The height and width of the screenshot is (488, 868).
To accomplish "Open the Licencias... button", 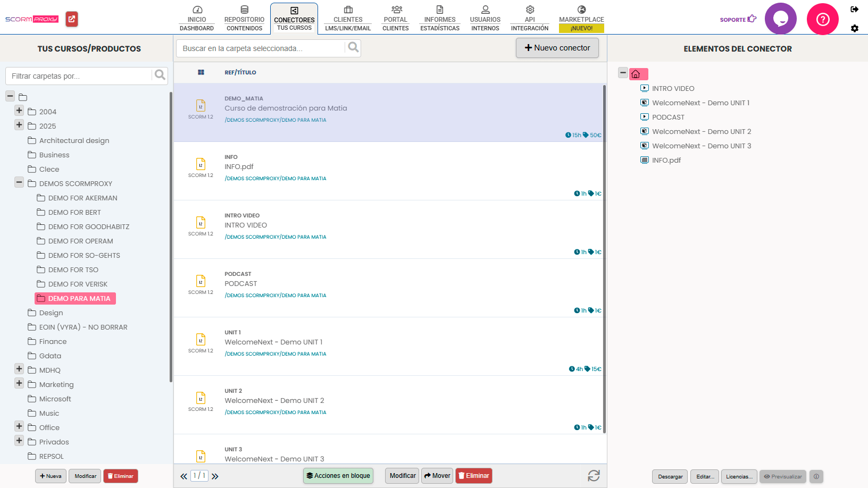I will coord(739,476).
